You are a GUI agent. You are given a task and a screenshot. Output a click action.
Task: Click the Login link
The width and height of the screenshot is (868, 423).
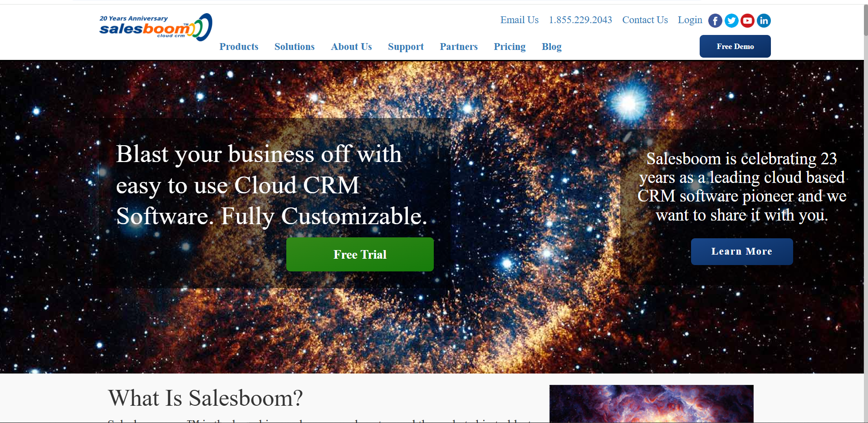pyautogui.click(x=690, y=20)
